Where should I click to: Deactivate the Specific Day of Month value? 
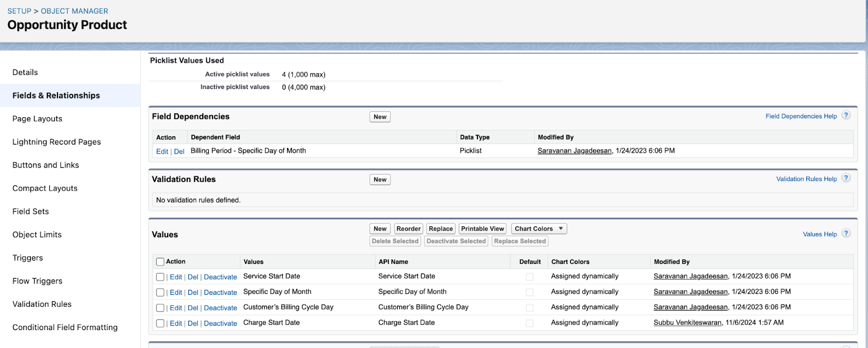pyautogui.click(x=220, y=292)
